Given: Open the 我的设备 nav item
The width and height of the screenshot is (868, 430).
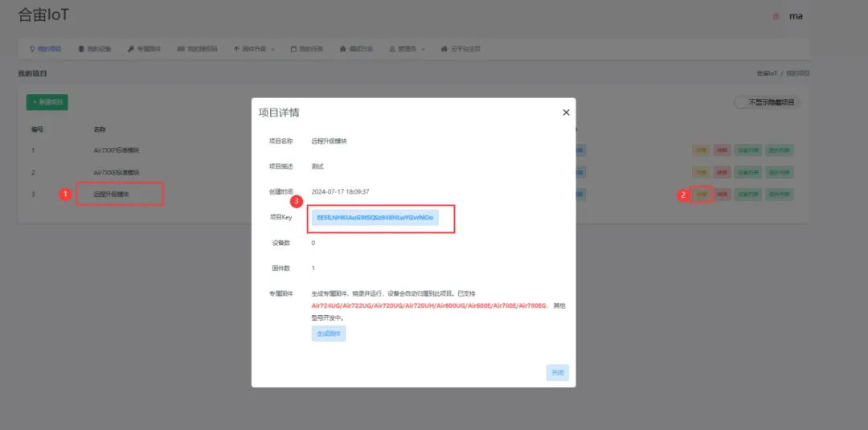Looking at the screenshot, I should (95, 49).
